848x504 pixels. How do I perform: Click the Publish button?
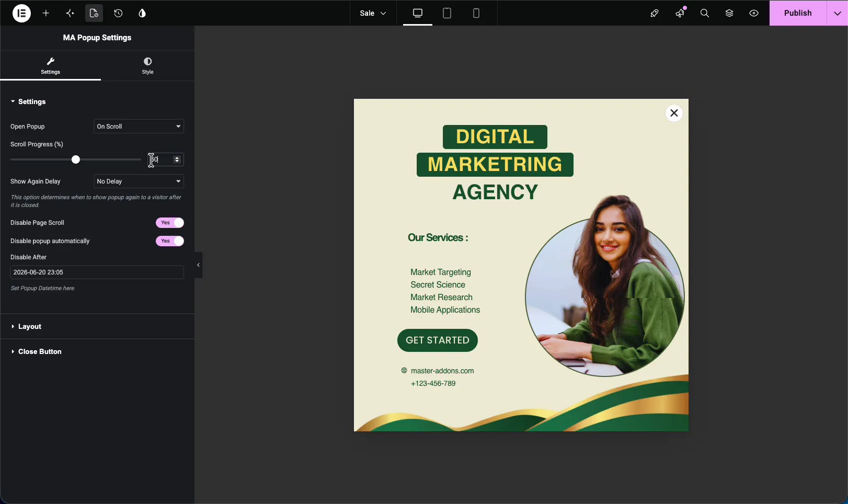pyautogui.click(x=798, y=13)
